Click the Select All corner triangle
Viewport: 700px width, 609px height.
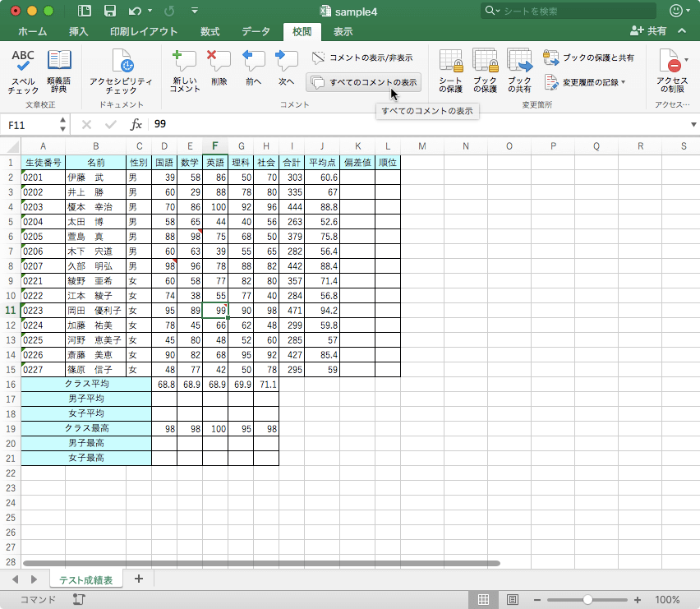13,146
